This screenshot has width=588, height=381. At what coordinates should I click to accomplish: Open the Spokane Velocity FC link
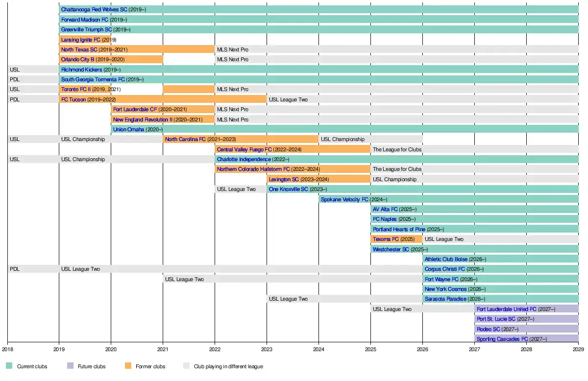[344, 199]
